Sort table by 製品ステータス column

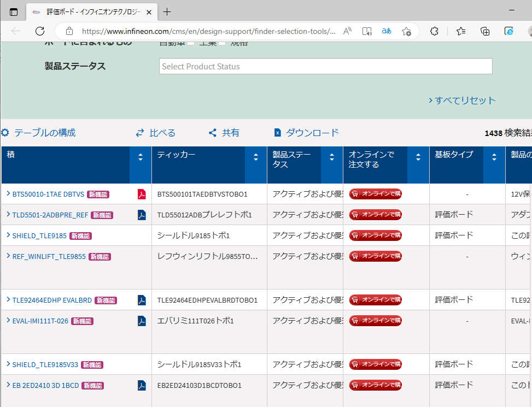pyautogui.click(x=332, y=157)
